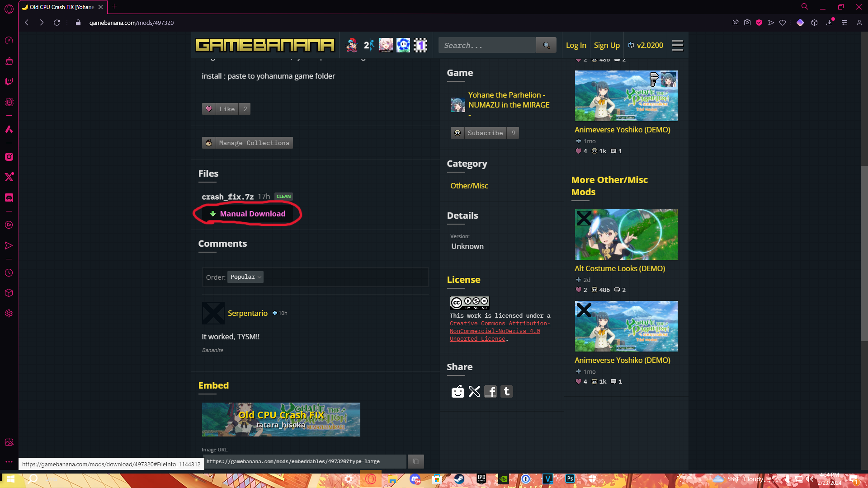Select the Old CPU Crash FIX tab
The width and height of the screenshot is (868, 488).
tap(61, 7)
